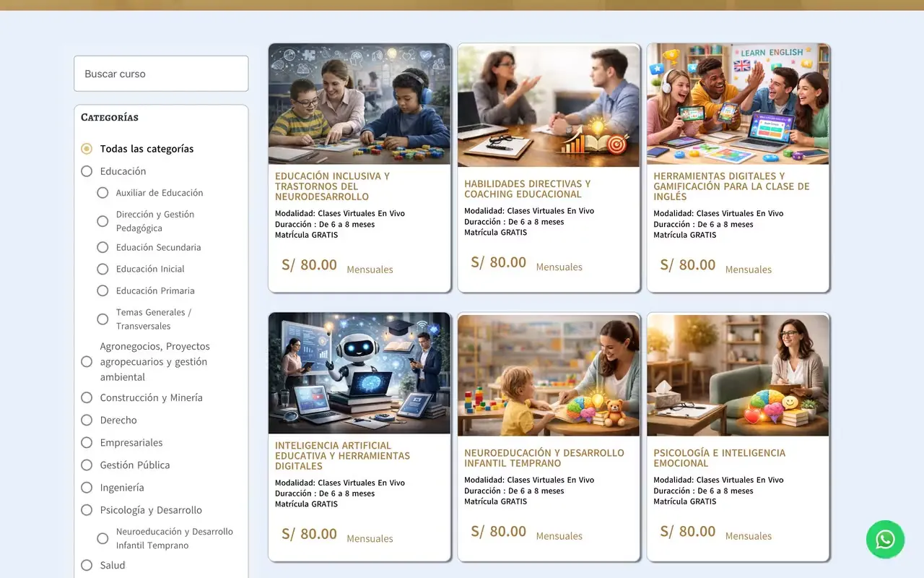
Task: Click Matrícula GRATIS on Herramientas Digitales card
Action: point(685,235)
